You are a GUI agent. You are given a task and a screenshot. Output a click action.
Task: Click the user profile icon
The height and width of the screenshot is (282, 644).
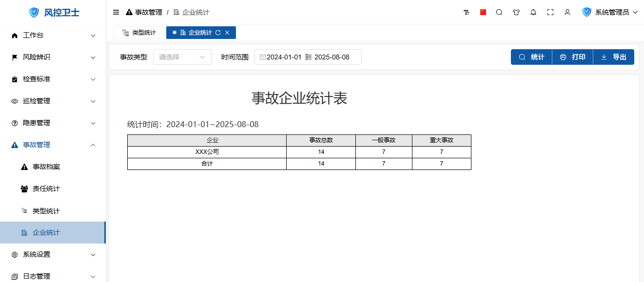click(x=567, y=13)
